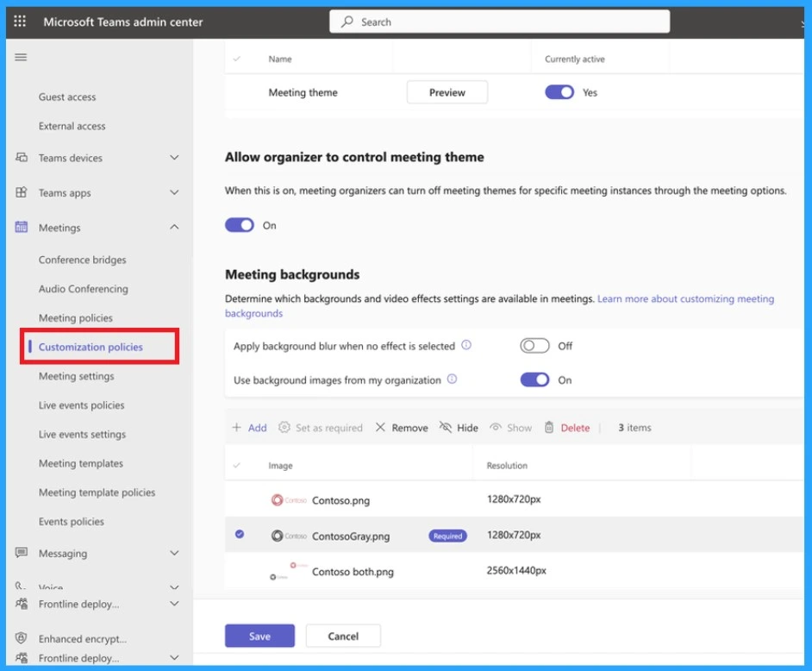Expand the Teams apps section
812x671 pixels.
(174, 192)
